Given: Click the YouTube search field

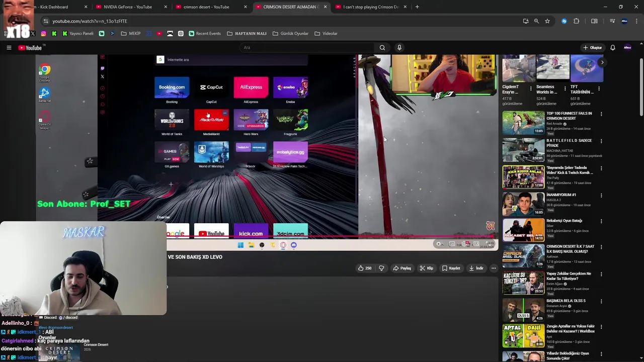Looking at the screenshot, I should coord(307,48).
